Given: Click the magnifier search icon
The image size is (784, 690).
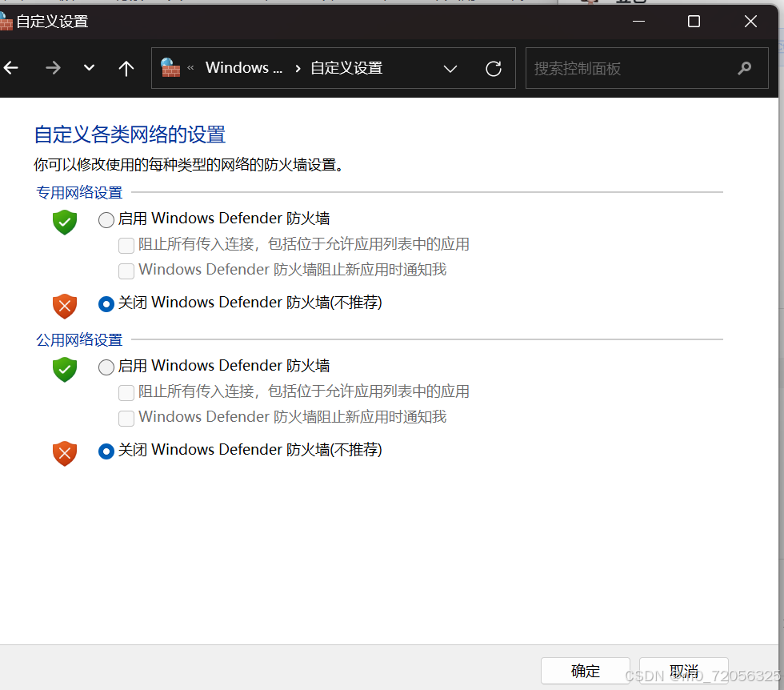Looking at the screenshot, I should pos(745,68).
